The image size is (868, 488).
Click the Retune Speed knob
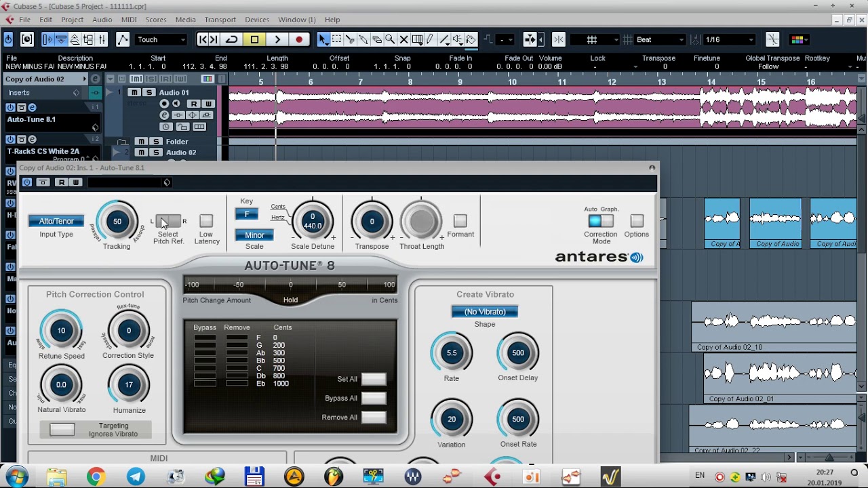point(61,331)
